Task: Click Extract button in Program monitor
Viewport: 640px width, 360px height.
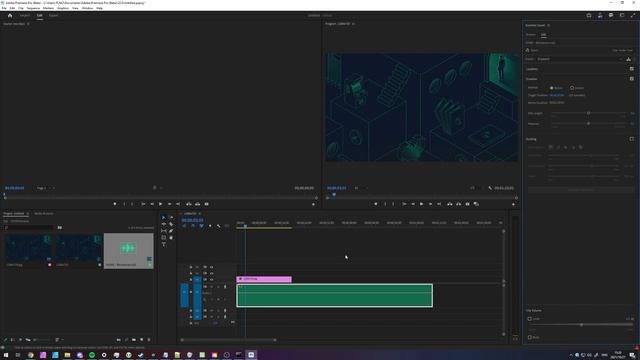Action: pyautogui.click(x=458, y=204)
